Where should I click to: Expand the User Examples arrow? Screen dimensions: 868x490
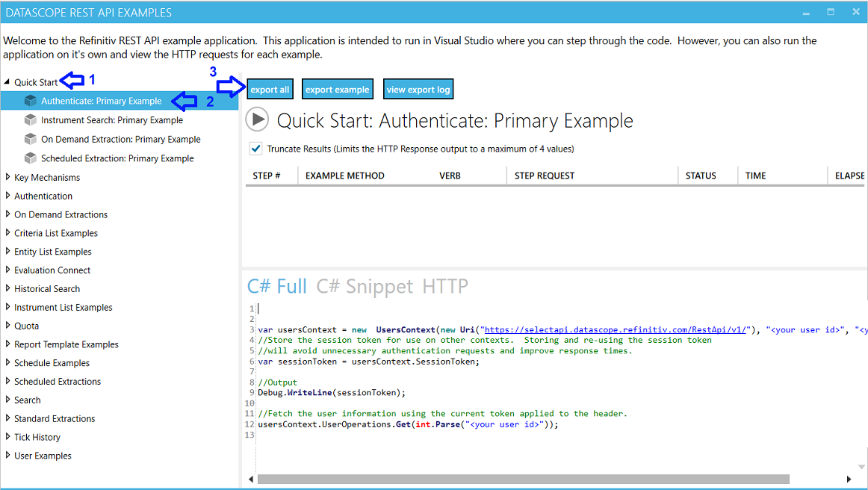click(x=7, y=456)
